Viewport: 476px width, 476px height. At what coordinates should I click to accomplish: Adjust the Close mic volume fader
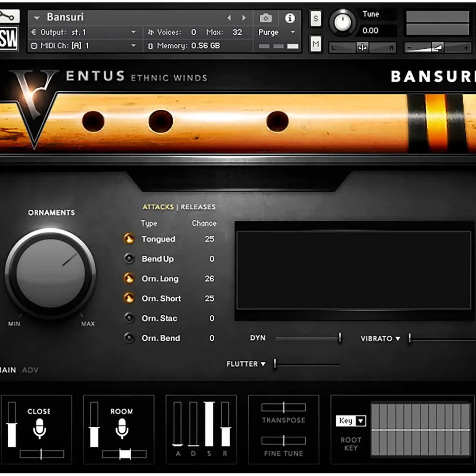(x=12, y=424)
